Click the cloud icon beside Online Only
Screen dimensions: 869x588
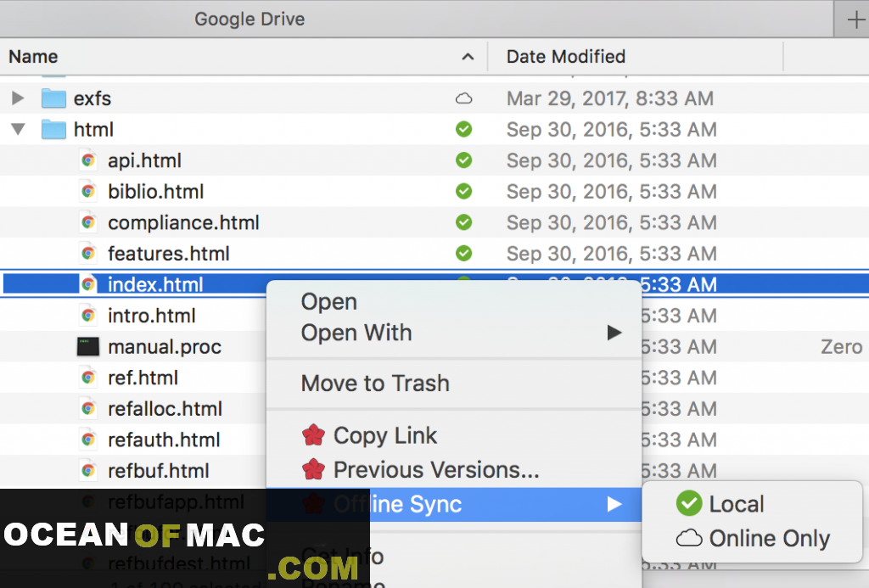coord(689,538)
